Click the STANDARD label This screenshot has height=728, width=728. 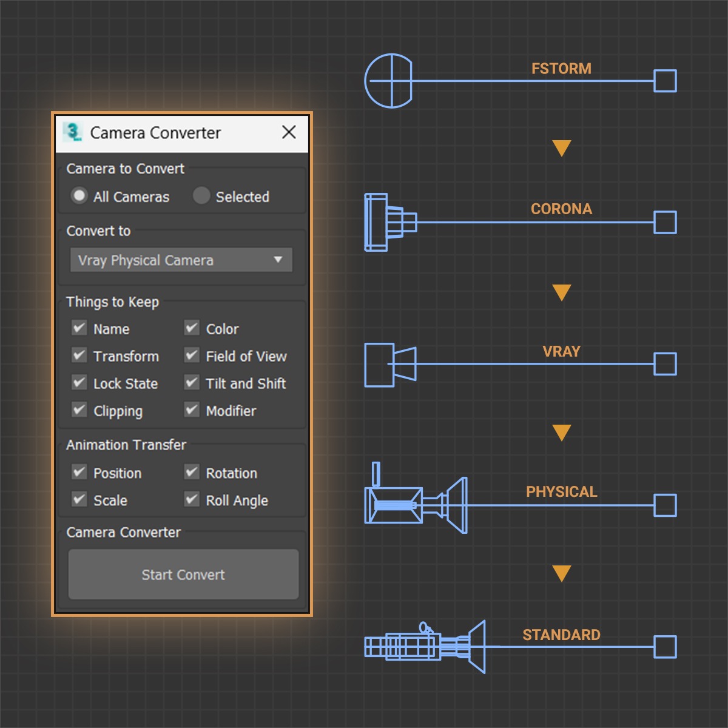point(561,635)
